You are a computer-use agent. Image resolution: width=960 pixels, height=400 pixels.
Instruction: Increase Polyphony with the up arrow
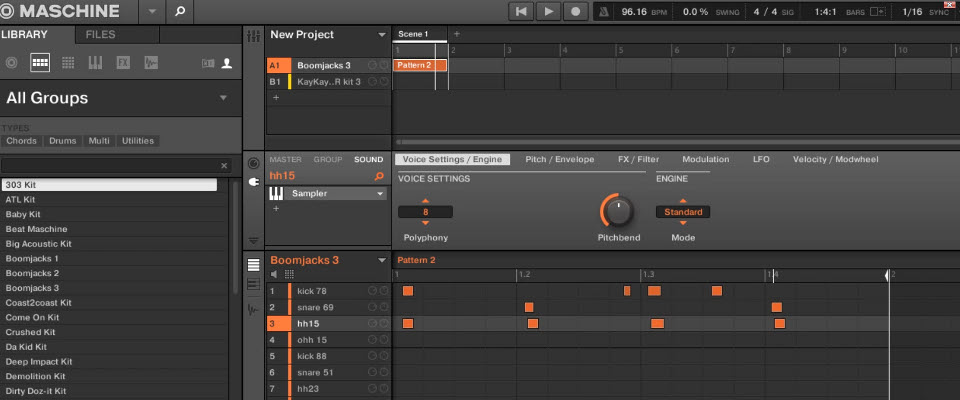click(x=426, y=201)
